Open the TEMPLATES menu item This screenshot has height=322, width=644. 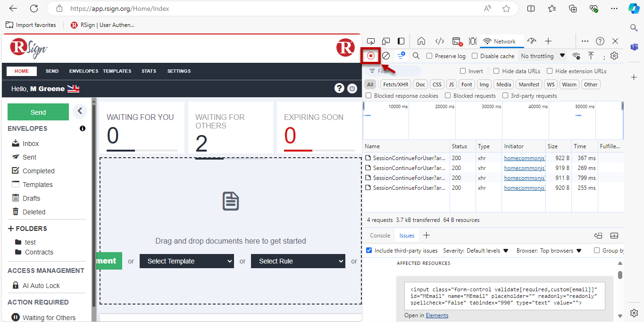(117, 71)
